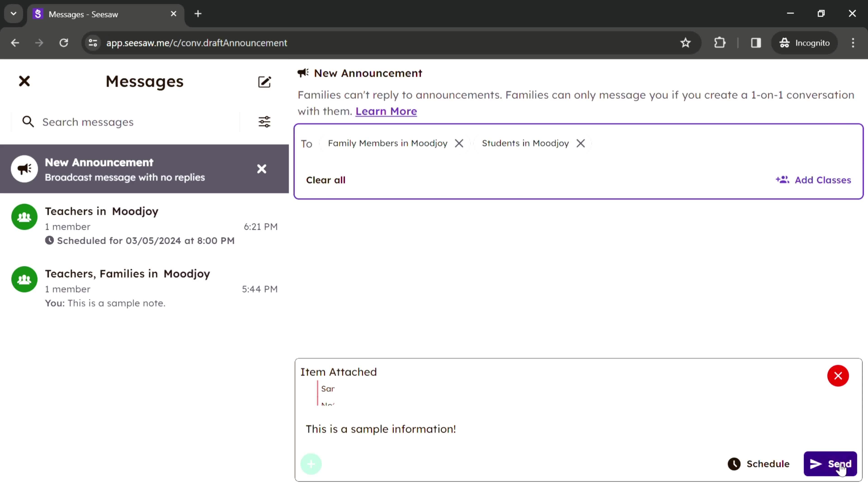Viewport: 868px width, 488px height.
Task: Click the Add Classes icon button
Action: (783, 180)
